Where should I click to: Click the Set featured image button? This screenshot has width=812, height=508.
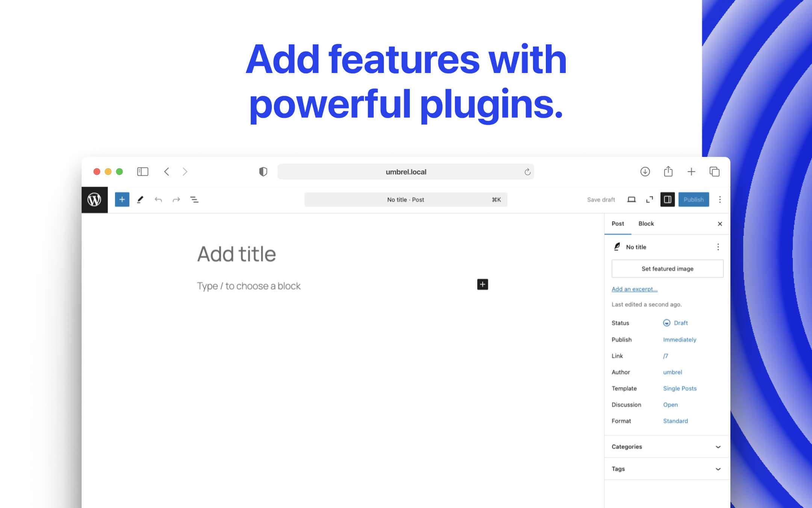tap(667, 268)
